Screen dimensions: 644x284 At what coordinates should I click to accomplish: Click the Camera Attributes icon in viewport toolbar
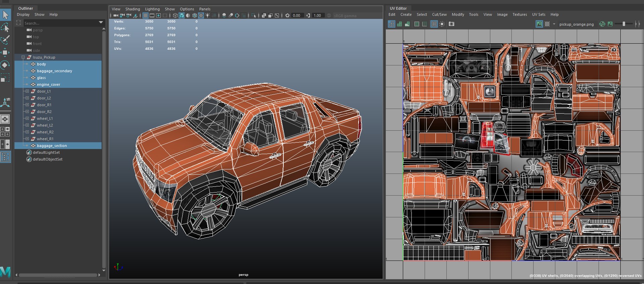click(129, 15)
